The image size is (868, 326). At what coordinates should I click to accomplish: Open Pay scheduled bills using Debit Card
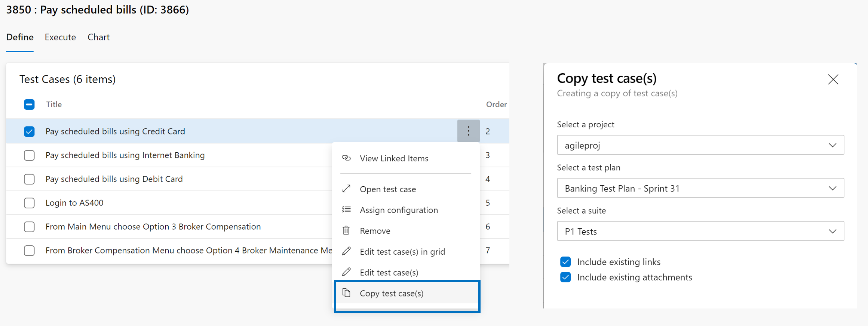click(x=114, y=179)
